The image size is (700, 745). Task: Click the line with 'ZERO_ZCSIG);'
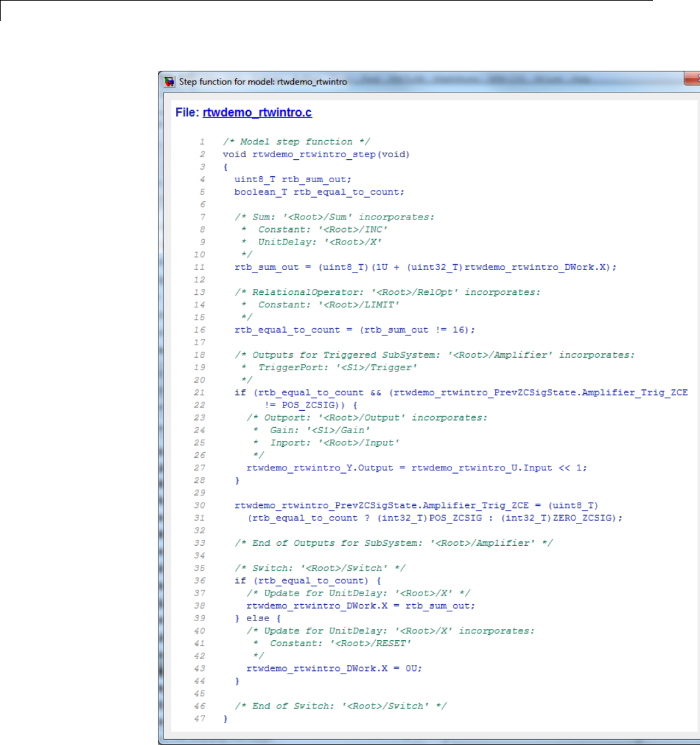[x=434, y=518]
